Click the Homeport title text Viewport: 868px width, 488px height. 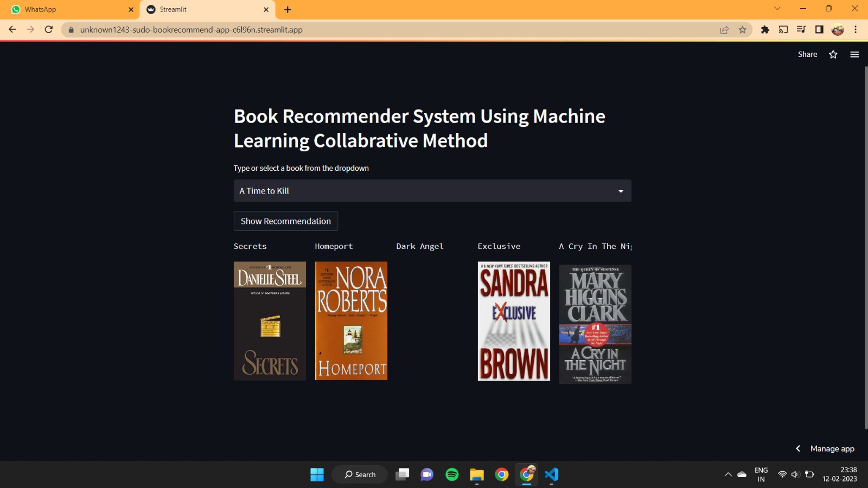(x=334, y=246)
